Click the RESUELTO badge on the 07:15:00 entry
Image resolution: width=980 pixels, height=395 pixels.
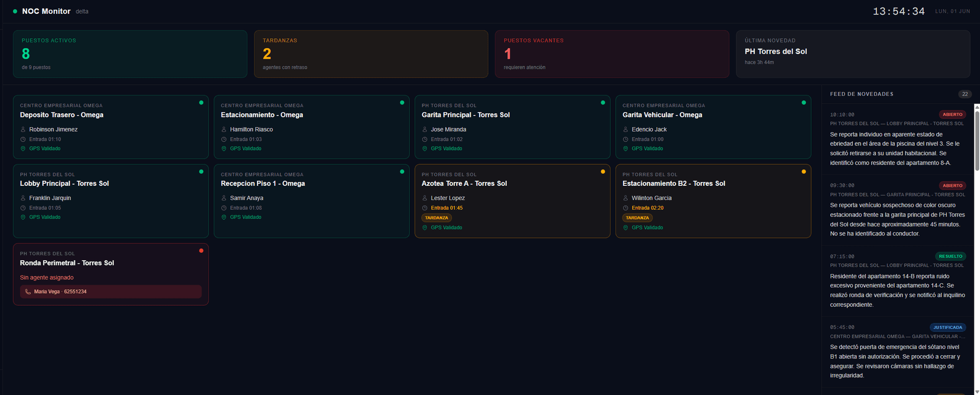tap(950, 257)
